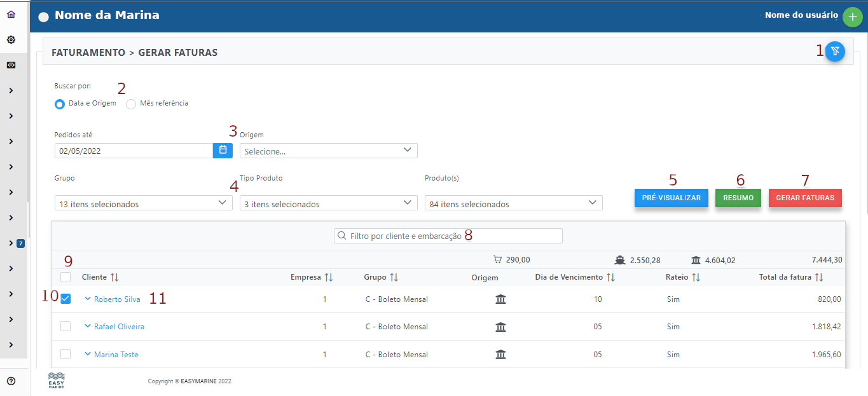Click the home icon in sidebar
The image size is (868, 396).
point(11,14)
